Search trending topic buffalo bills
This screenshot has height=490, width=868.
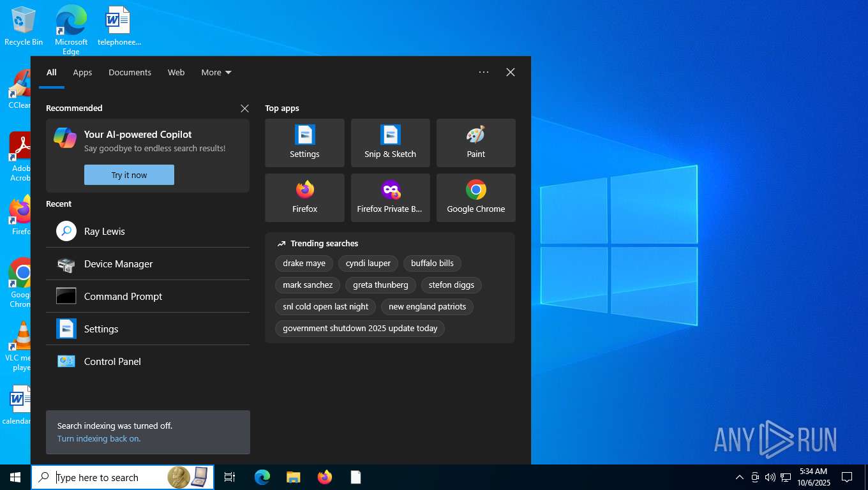[432, 263]
